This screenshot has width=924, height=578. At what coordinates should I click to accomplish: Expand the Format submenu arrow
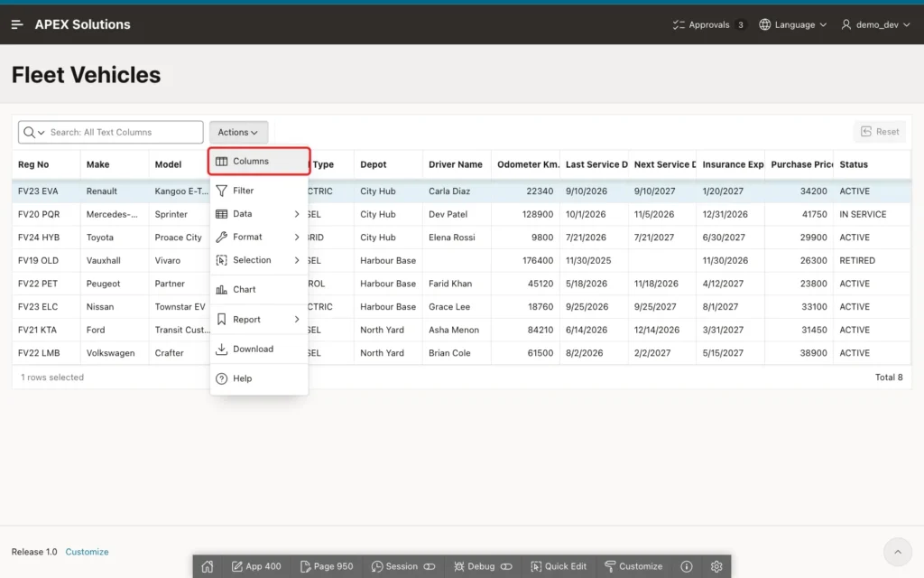296,237
